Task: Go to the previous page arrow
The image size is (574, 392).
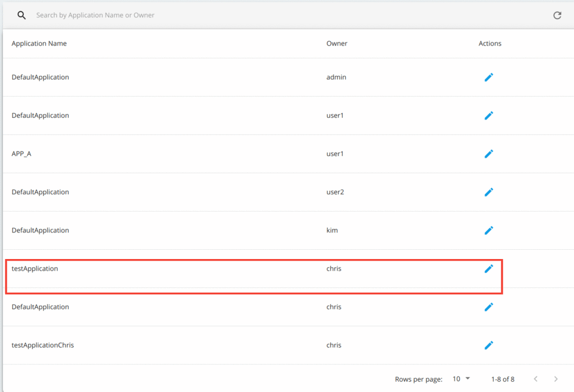Action: click(x=536, y=379)
